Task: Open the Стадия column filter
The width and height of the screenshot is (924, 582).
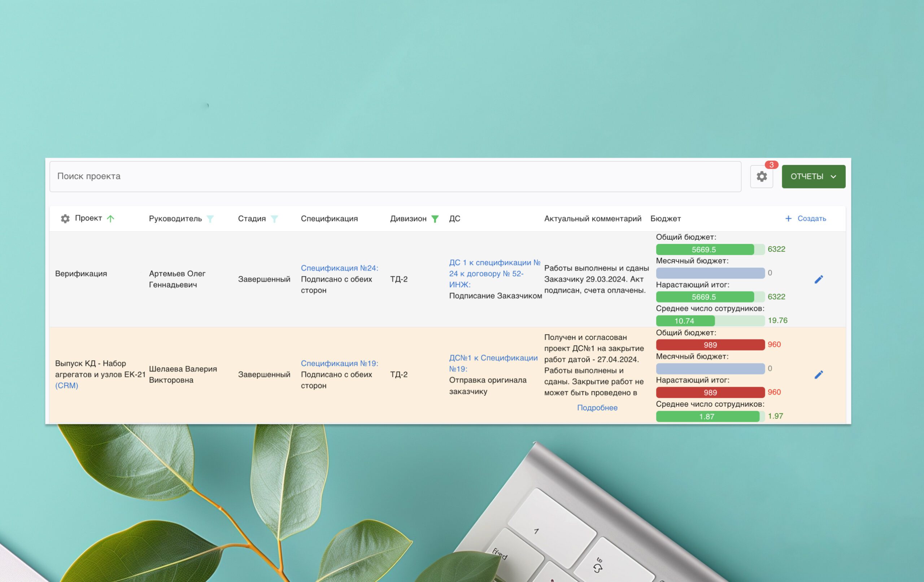Action: [274, 219]
